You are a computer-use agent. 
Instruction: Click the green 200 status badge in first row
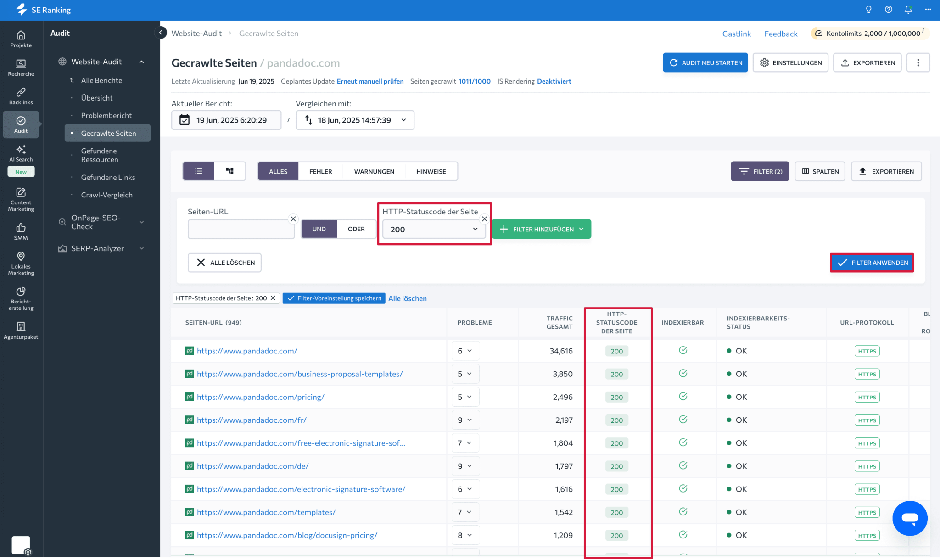[x=616, y=351]
